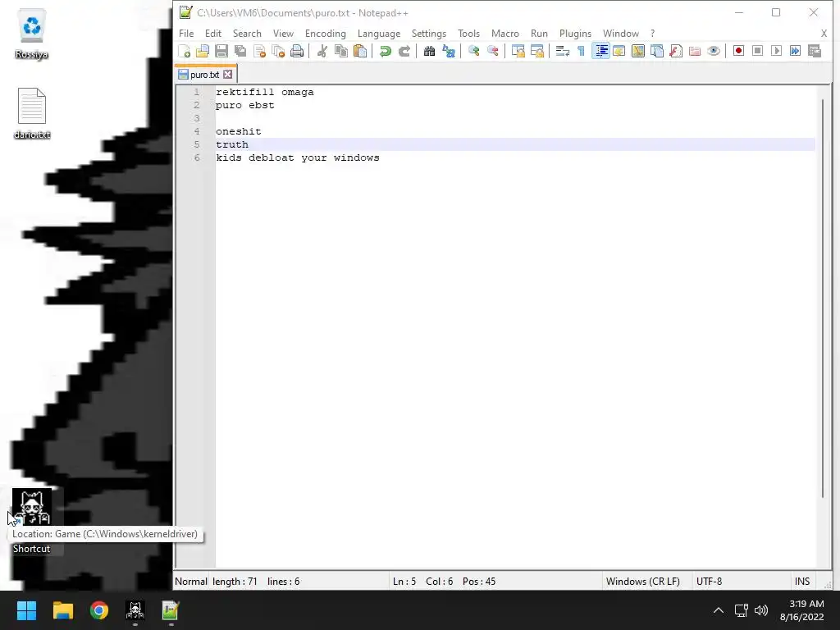Click the macro Playback button
The height and width of the screenshot is (630, 840).
(776, 51)
